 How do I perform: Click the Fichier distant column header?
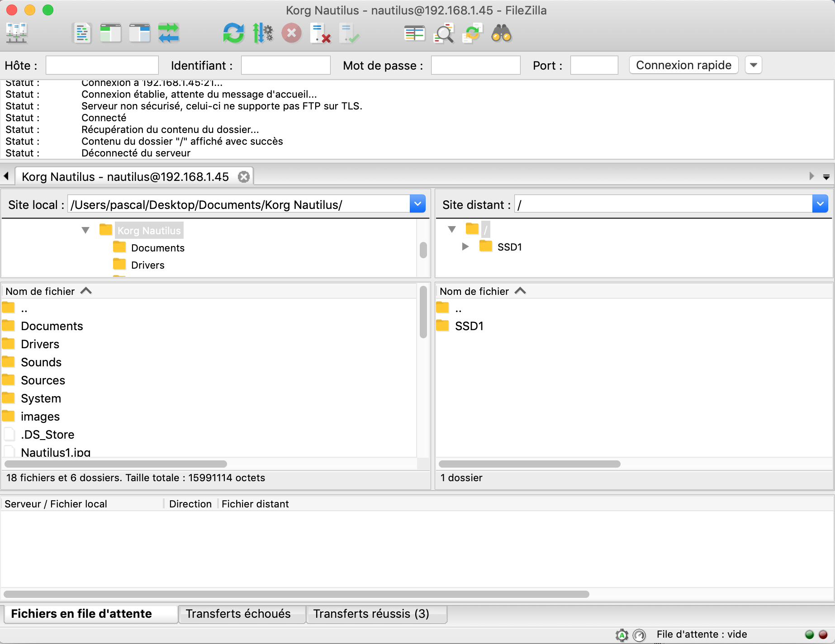click(x=255, y=504)
